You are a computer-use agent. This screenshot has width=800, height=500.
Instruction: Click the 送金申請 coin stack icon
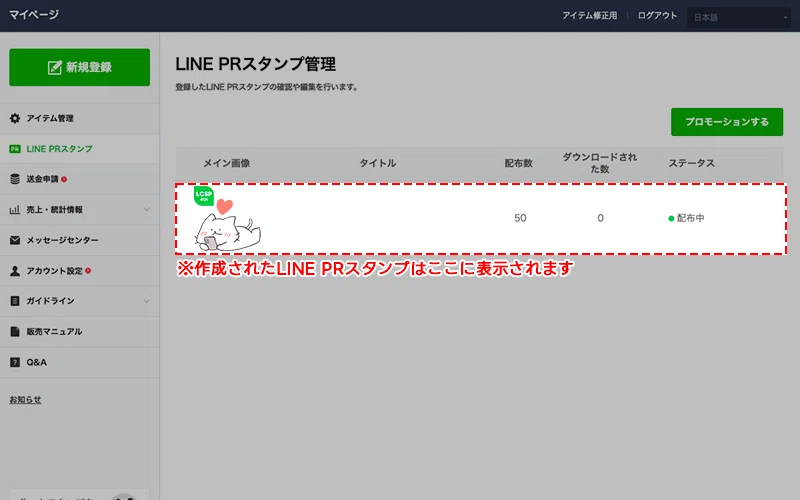point(15,179)
